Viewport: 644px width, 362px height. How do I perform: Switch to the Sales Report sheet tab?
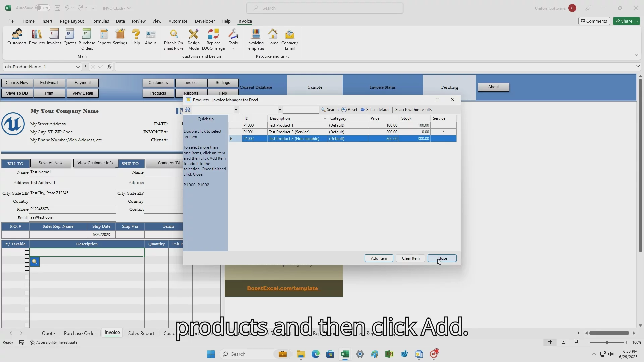pyautogui.click(x=141, y=333)
